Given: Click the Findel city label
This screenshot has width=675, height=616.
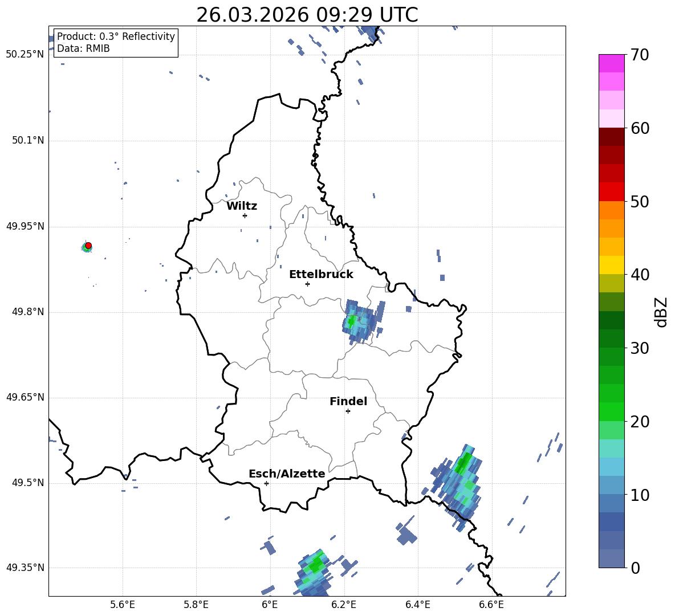Looking at the screenshot, I should (348, 401).
